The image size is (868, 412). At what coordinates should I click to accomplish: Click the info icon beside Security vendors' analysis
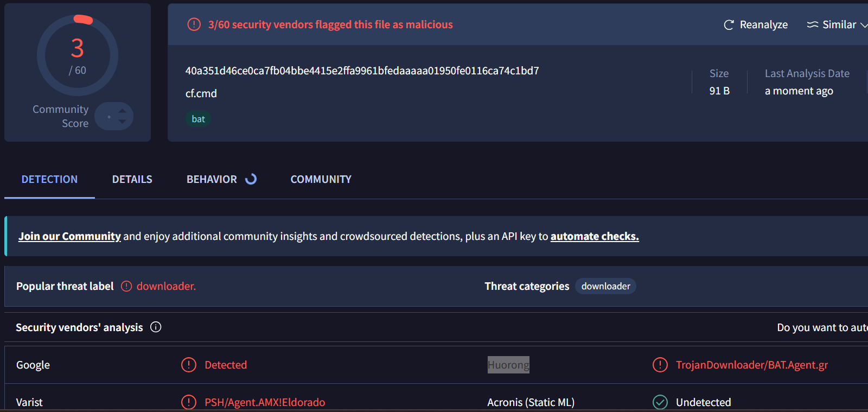coord(156,327)
